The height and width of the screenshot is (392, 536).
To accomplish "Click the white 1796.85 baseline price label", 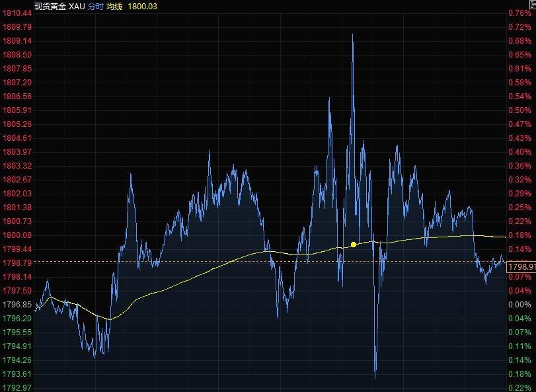I will (x=17, y=305).
